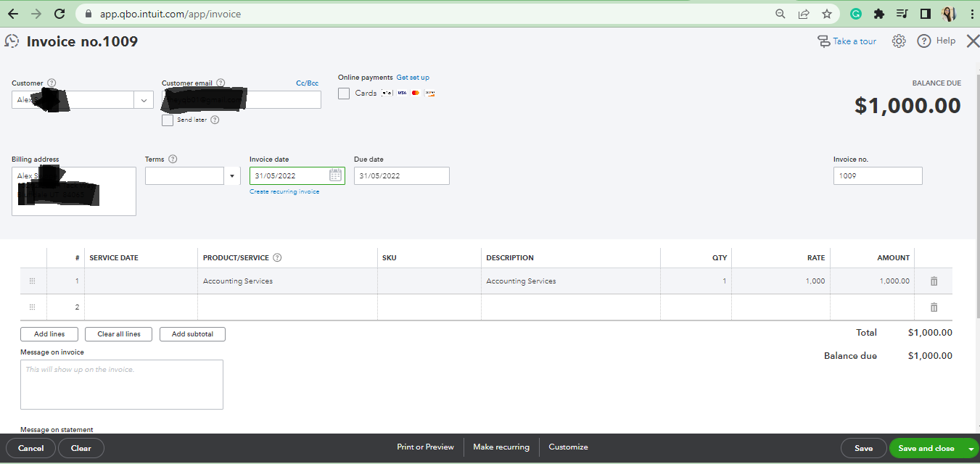This screenshot has width=980, height=464.
Task: Open the Invoice date calendar picker icon
Action: (x=335, y=175)
